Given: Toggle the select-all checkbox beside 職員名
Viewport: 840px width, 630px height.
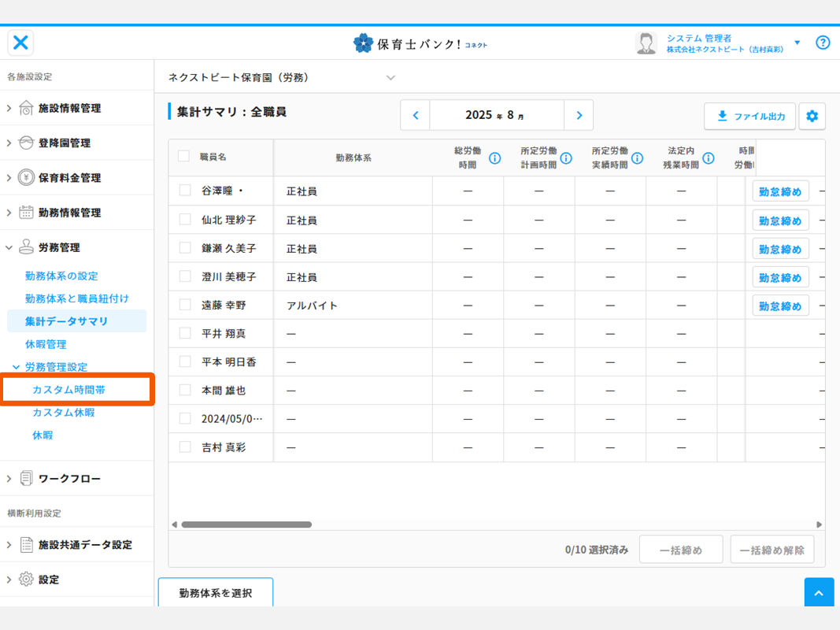Looking at the screenshot, I should (183, 157).
